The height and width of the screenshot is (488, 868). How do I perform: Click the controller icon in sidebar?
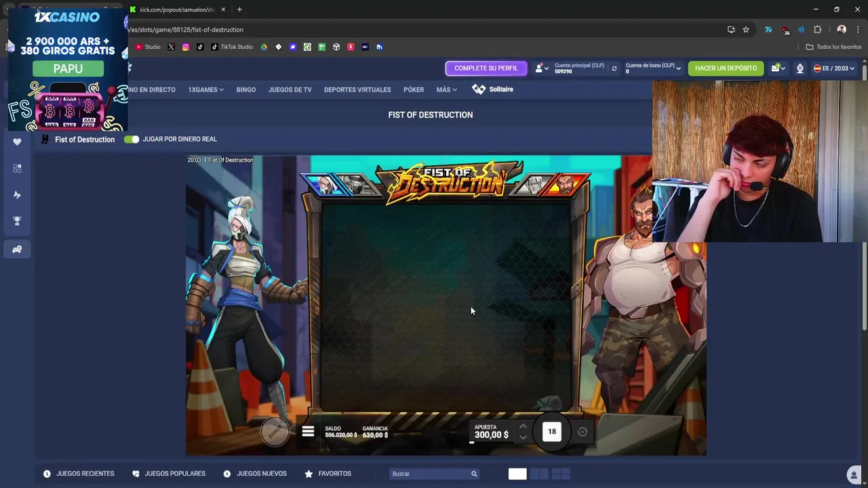click(17, 249)
